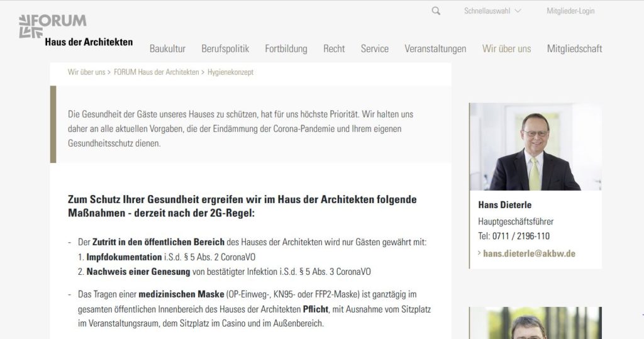Click the second contact's portrait photo
644x339 pixels.
(x=535, y=323)
